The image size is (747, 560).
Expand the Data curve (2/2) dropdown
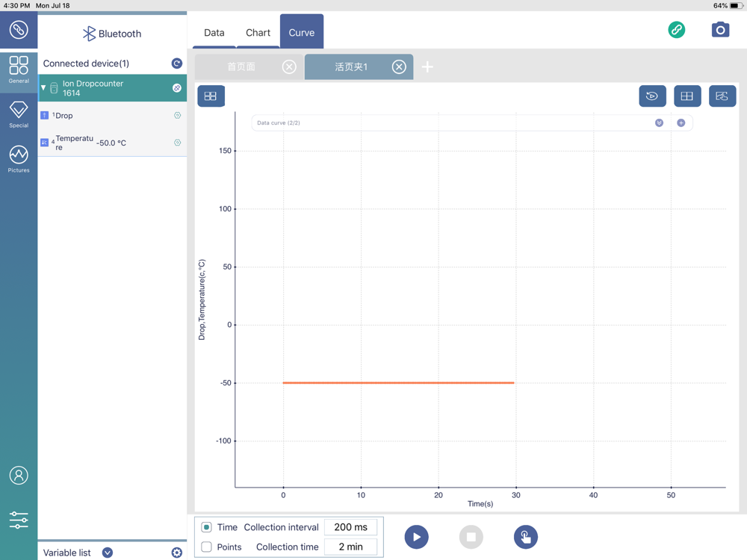(660, 123)
